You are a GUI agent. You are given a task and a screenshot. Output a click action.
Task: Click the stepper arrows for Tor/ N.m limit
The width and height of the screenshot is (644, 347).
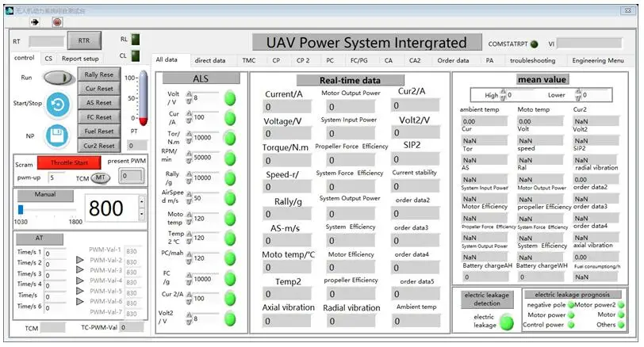(189, 137)
